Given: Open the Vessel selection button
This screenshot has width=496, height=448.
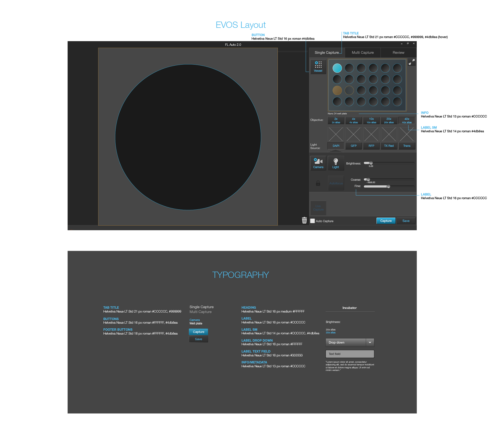Looking at the screenshot, I should point(318,67).
